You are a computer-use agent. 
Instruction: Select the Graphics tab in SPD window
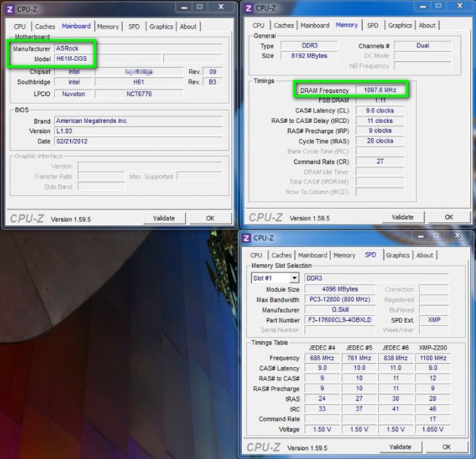[398, 255]
